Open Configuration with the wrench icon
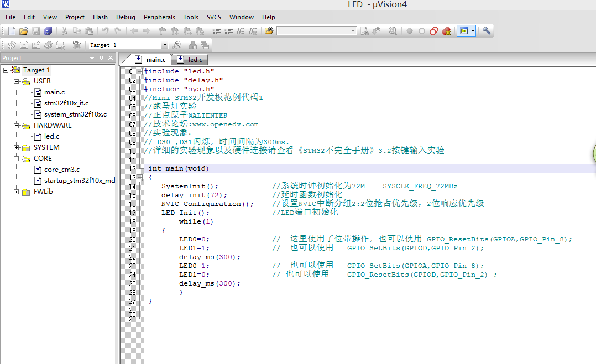Screen dimensions: 596x364 click(487, 31)
